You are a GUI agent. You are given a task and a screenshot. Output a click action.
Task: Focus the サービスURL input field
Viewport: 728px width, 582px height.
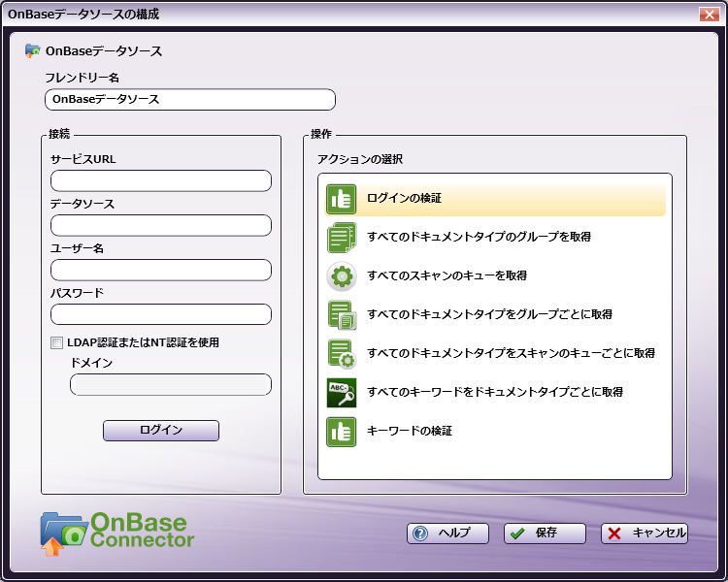161,181
